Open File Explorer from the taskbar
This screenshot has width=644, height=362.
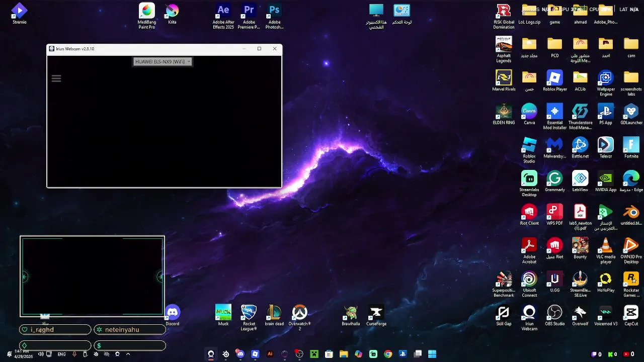pyautogui.click(x=344, y=354)
